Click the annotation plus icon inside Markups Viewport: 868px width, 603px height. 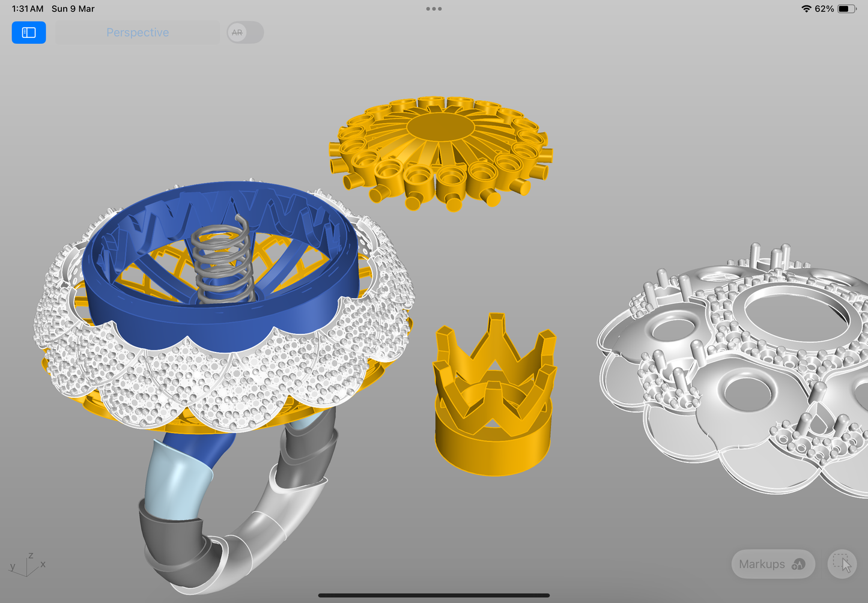click(x=798, y=565)
